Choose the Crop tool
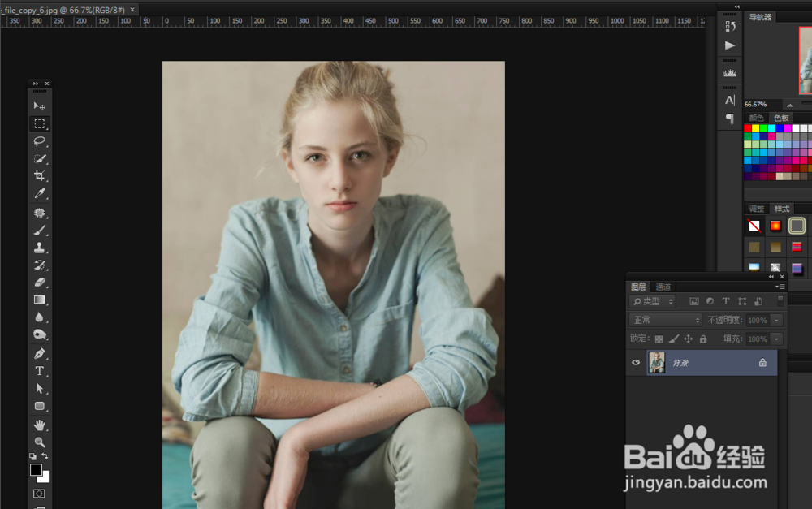Screen dimensions: 812x509 pos(39,176)
